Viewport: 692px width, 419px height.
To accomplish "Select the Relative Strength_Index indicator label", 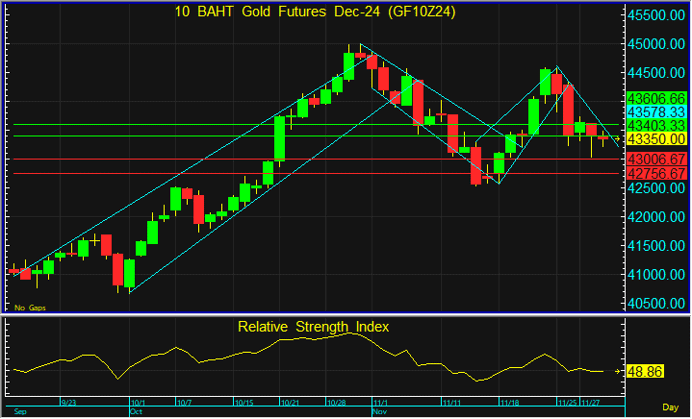I will (313, 326).
